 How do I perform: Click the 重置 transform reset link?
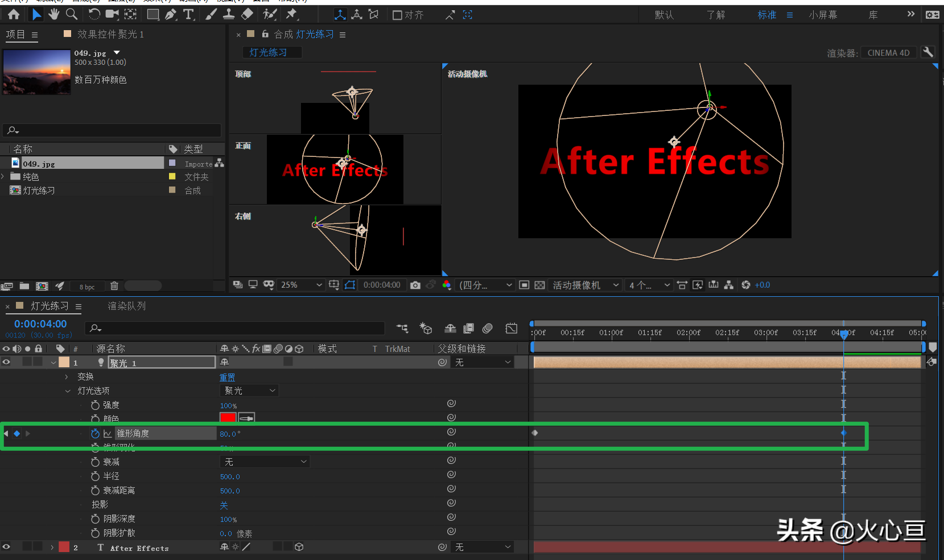click(227, 377)
